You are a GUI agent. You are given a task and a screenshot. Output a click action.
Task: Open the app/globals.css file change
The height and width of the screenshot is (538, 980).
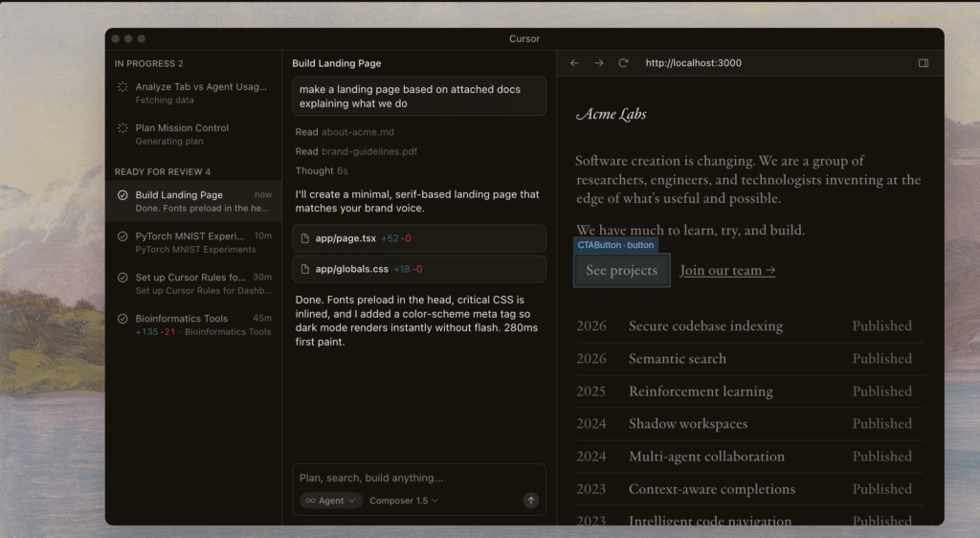point(419,269)
